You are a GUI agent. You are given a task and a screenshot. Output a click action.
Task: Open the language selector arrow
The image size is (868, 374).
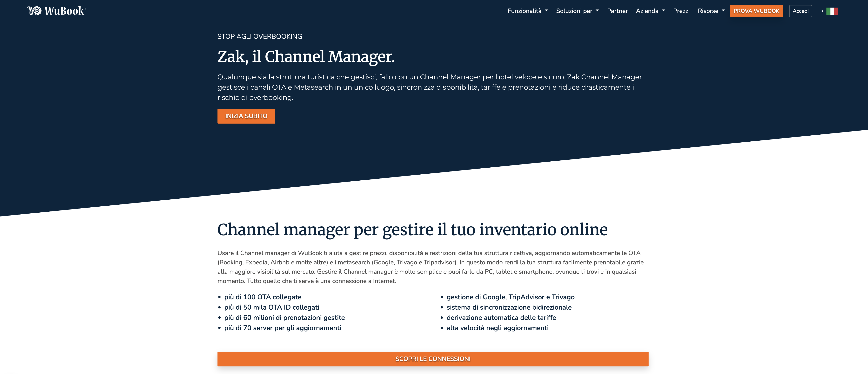pos(823,11)
